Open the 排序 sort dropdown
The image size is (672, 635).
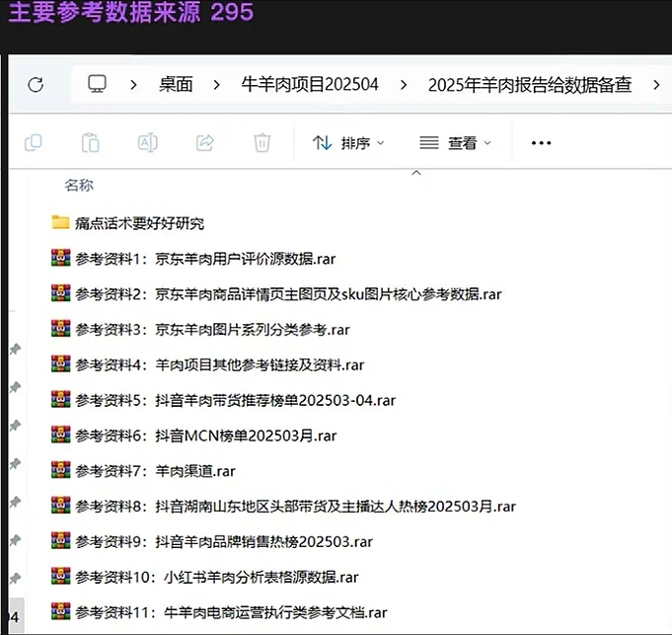tap(348, 143)
